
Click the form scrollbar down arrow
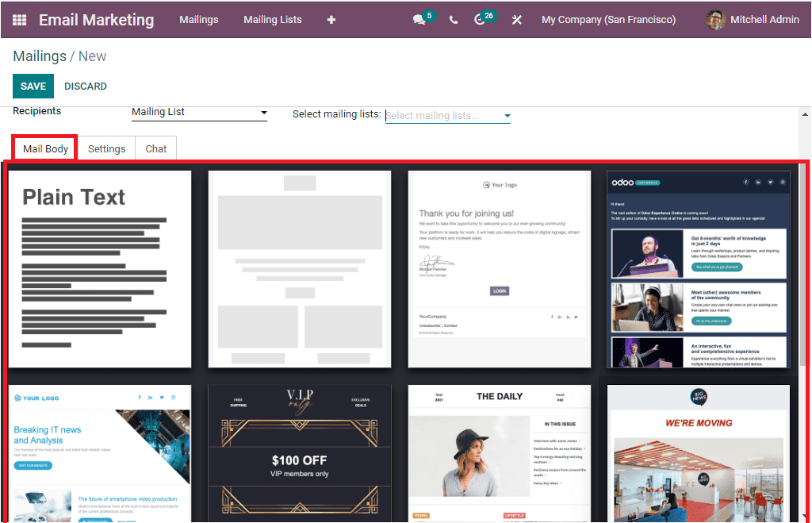click(805, 517)
